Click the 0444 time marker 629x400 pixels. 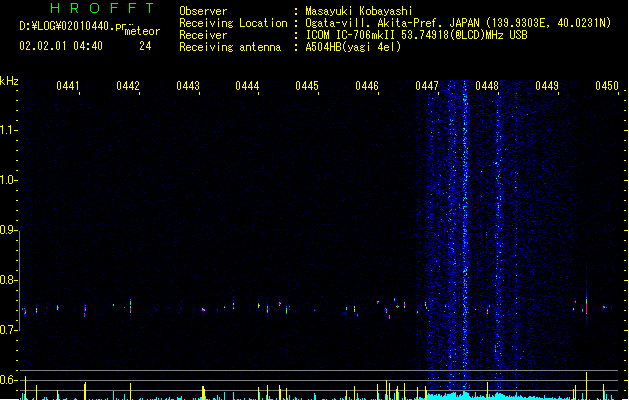(247, 86)
